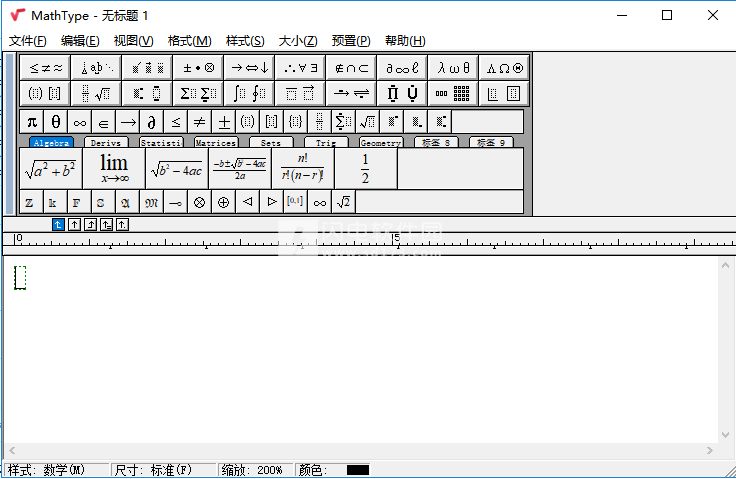Open the spaces and ellipses palette

tap(96, 68)
